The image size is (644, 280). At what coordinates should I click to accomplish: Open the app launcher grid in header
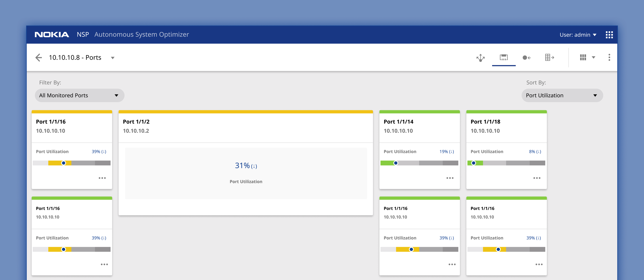tap(609, 35)
